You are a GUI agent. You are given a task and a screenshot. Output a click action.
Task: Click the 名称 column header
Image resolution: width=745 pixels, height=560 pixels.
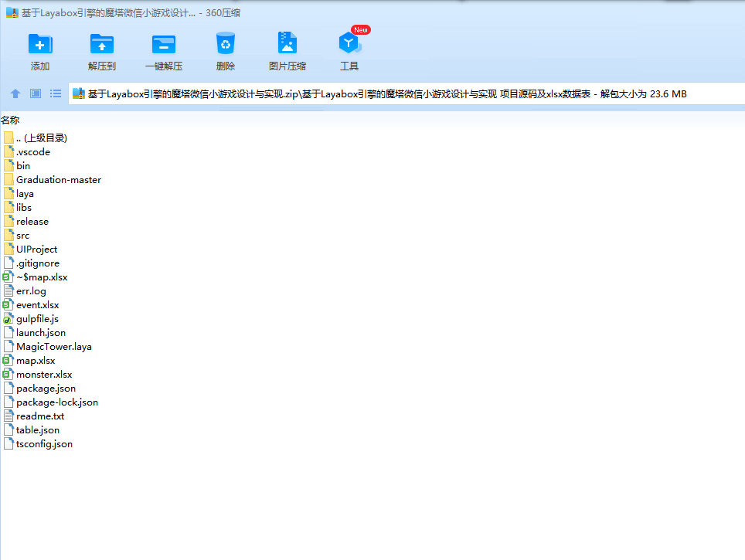[x=10, y=120]
